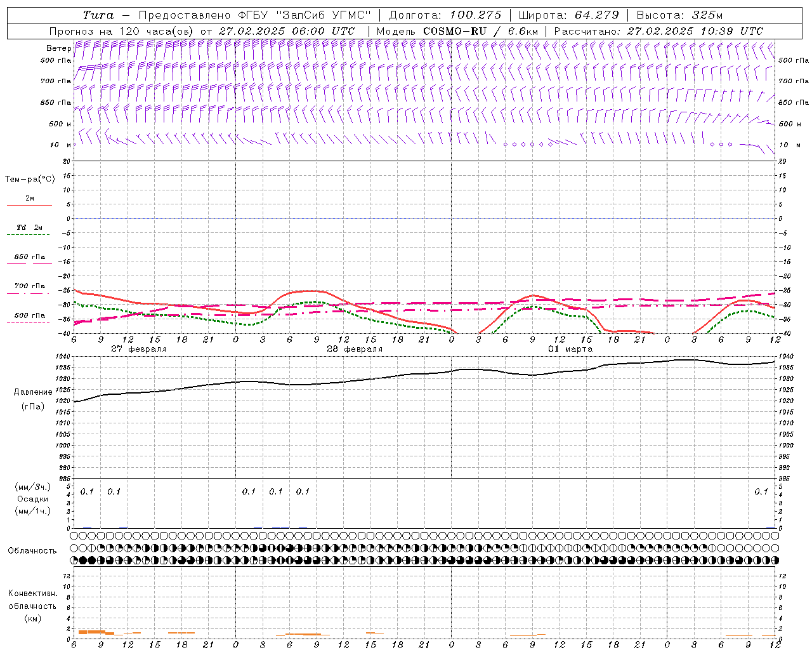The height and width of the screenshot is (650, 812).
Task: Select the elevation text "Высота: 325м"
Action: (679, 15)
